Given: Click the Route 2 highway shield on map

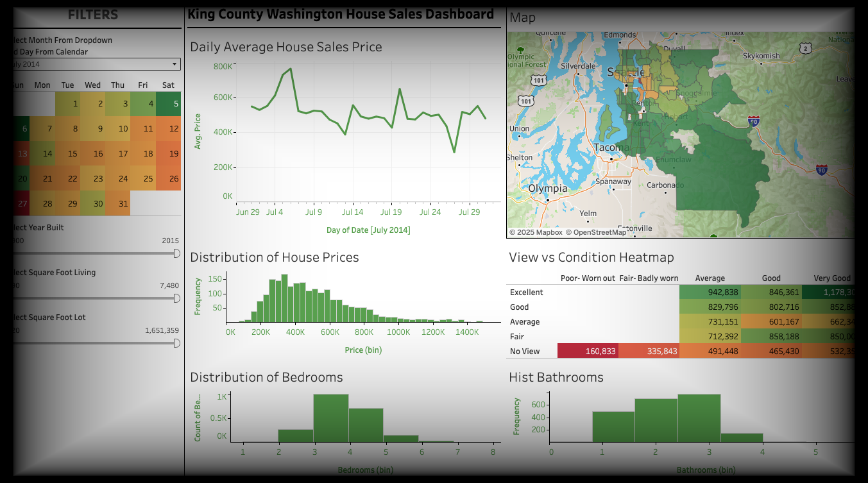Looking at the screenshot, I should pyautogui.click(x=806, y=48).
